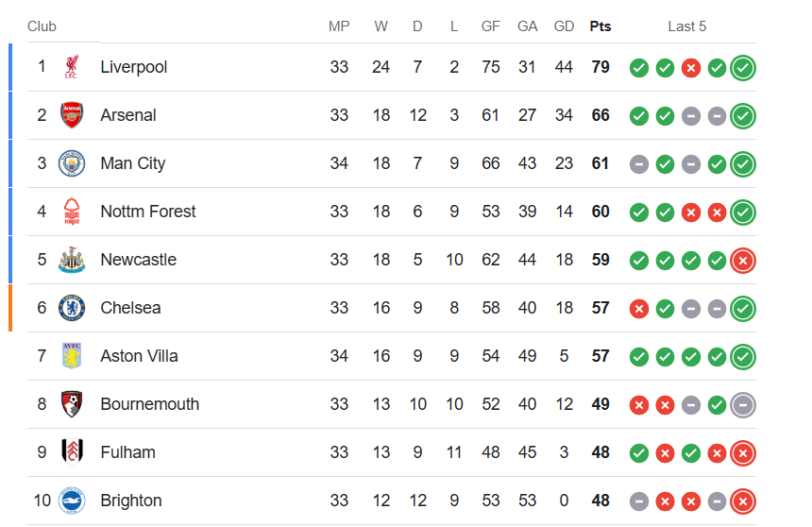Click the Chelsea club crest
This screenshot has height=527, width=812.
[x=72, y=308]
